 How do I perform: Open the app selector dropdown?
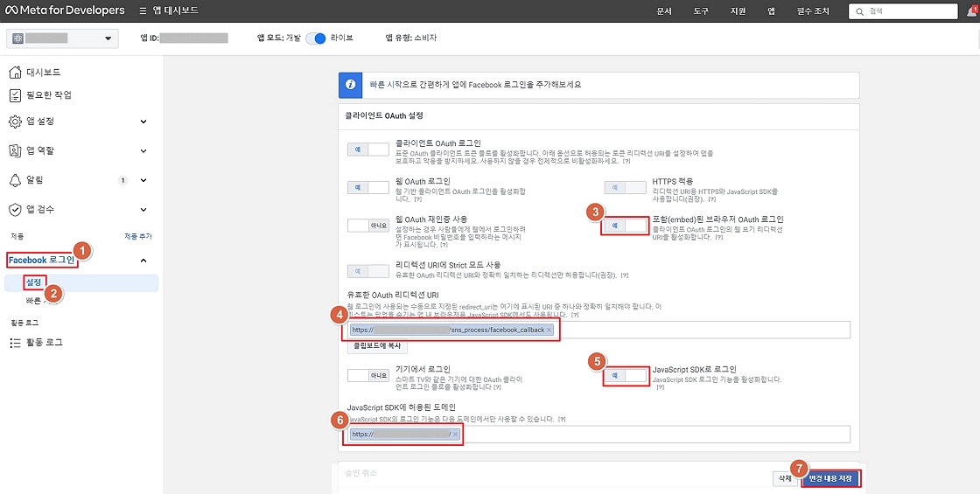point(62,38)
